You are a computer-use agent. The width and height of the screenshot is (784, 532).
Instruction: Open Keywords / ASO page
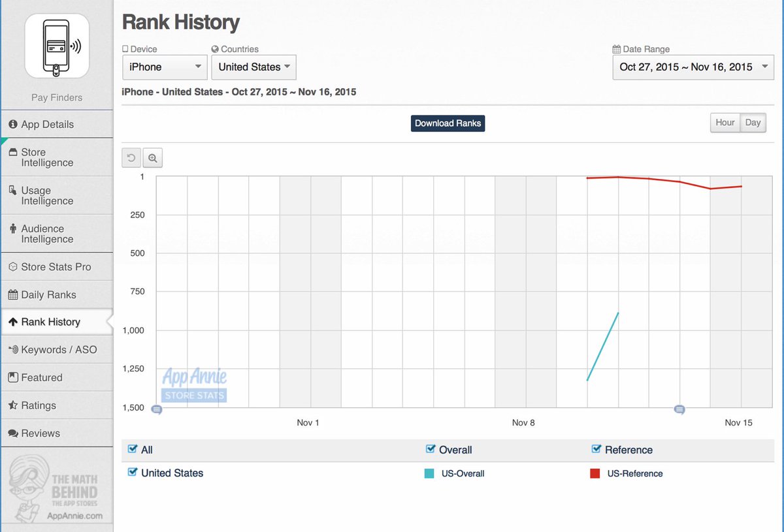(x=56, y=350)
